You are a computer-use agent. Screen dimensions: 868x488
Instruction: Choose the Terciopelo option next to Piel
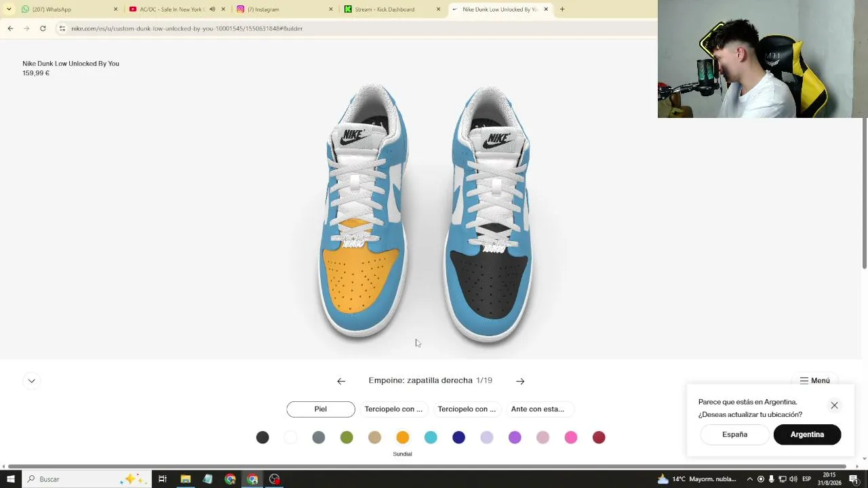[x=393, y=409]
